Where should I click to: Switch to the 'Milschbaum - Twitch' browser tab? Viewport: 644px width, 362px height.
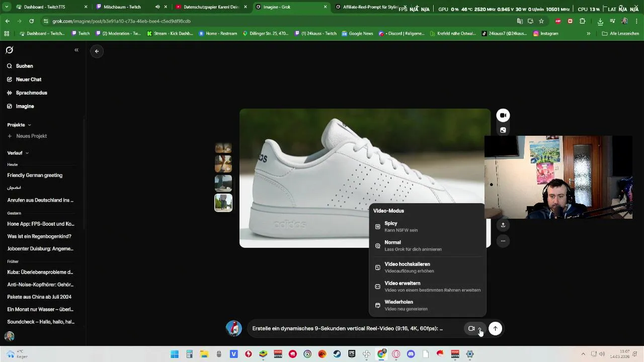(131, 7)
